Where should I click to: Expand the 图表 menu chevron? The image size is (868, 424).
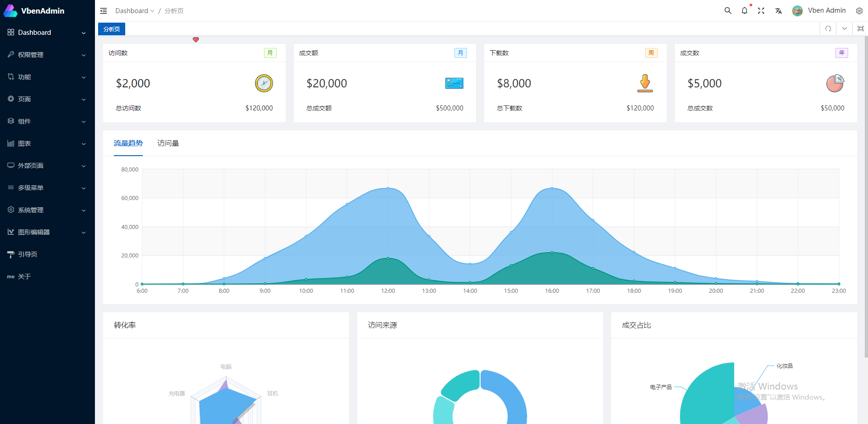[x=84, y=144]
